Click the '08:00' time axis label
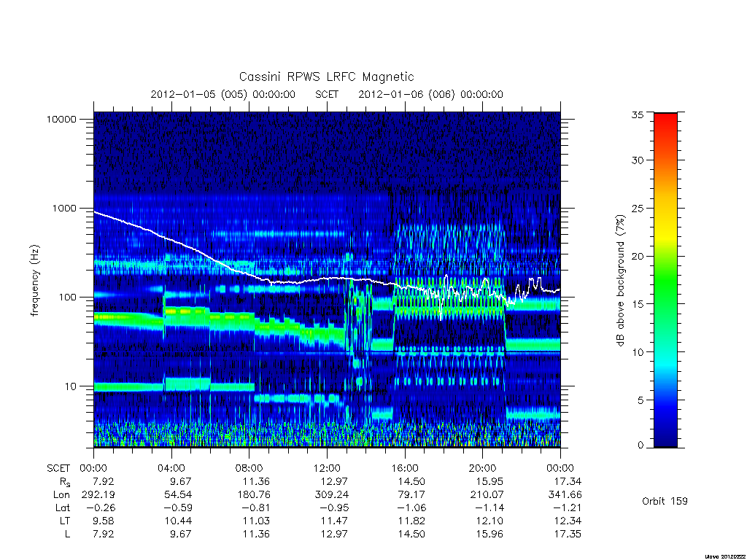The image size is (747, 560). (x=249, y=468)
